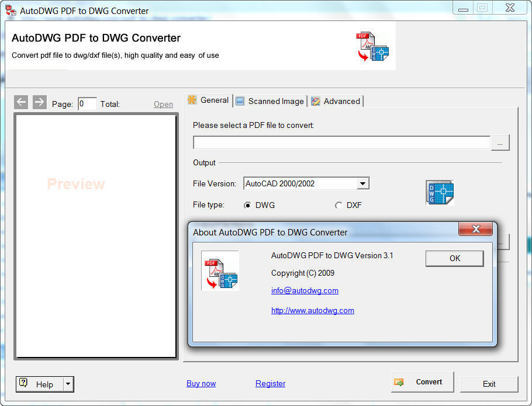
Task: Click the Scanned Image tab icon
Action: (x=240, y=101)
